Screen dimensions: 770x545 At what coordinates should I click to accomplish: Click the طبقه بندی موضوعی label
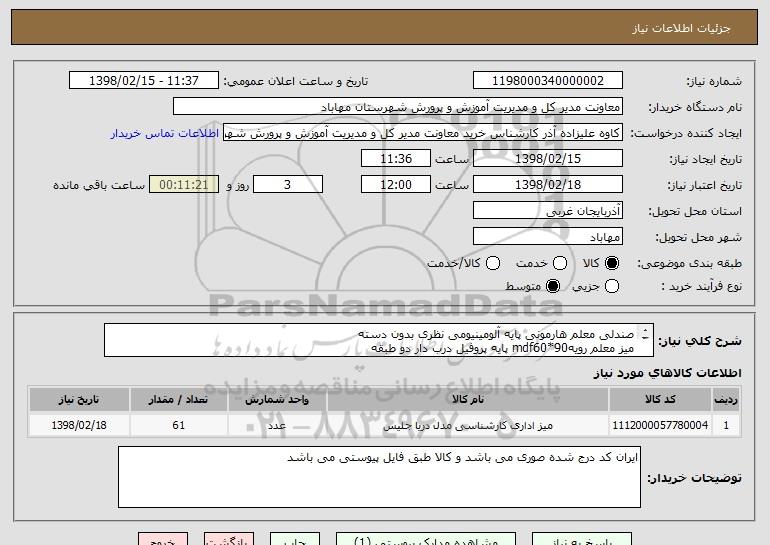(x=689, y=264)
